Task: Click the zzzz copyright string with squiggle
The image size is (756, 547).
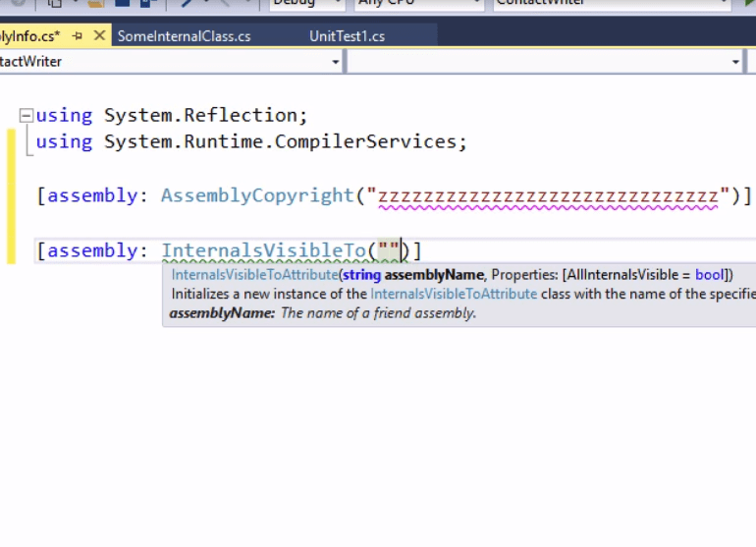Action: pos(548,196)
